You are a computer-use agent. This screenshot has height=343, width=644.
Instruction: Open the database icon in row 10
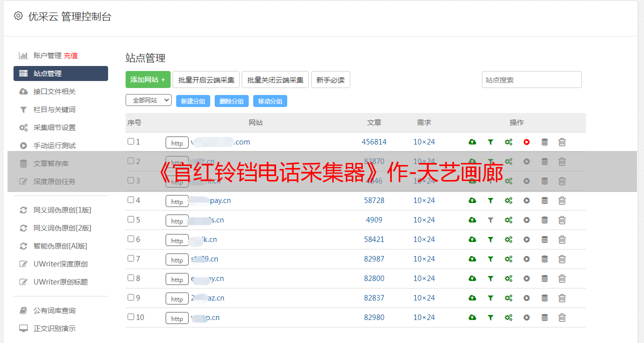544,317
